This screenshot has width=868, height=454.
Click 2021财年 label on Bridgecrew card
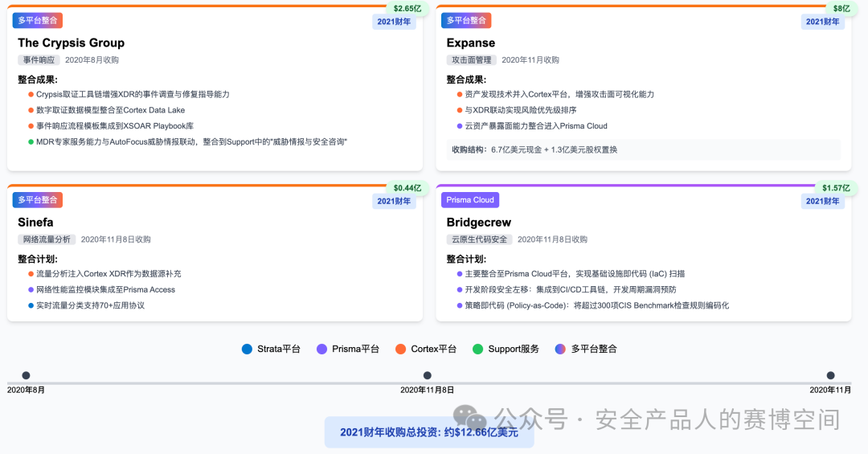(x=823, y=201)
